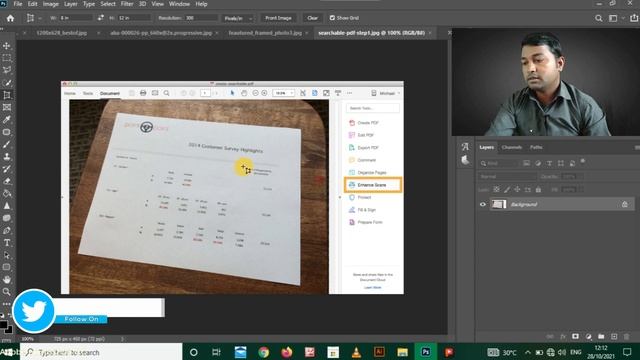
Task: Select the Zoom tool
Action: click(7, 292)
